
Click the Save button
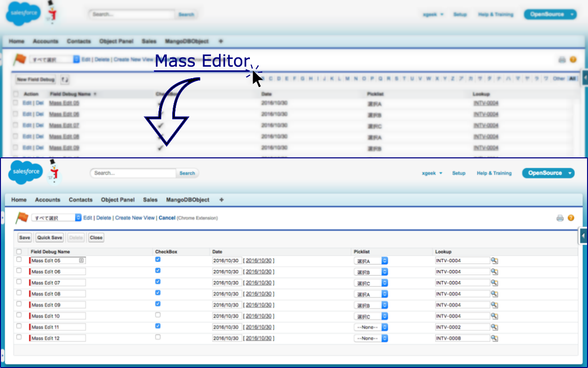click(25, 238)
